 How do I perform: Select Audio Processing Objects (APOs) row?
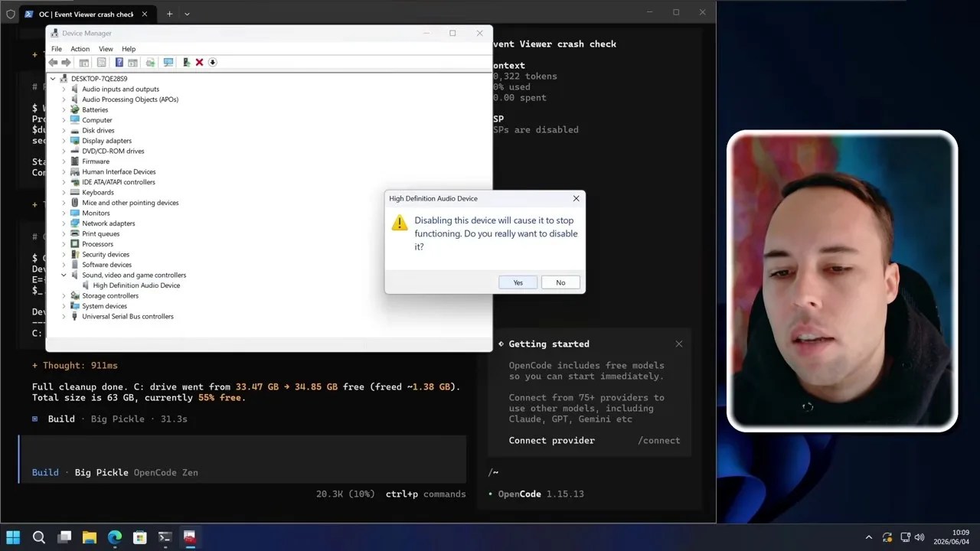click(130, 99)
